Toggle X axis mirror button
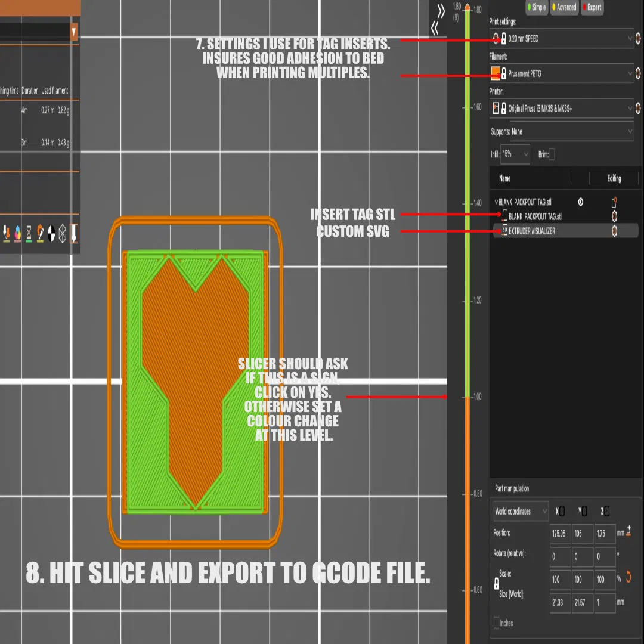 coord(562,511)
